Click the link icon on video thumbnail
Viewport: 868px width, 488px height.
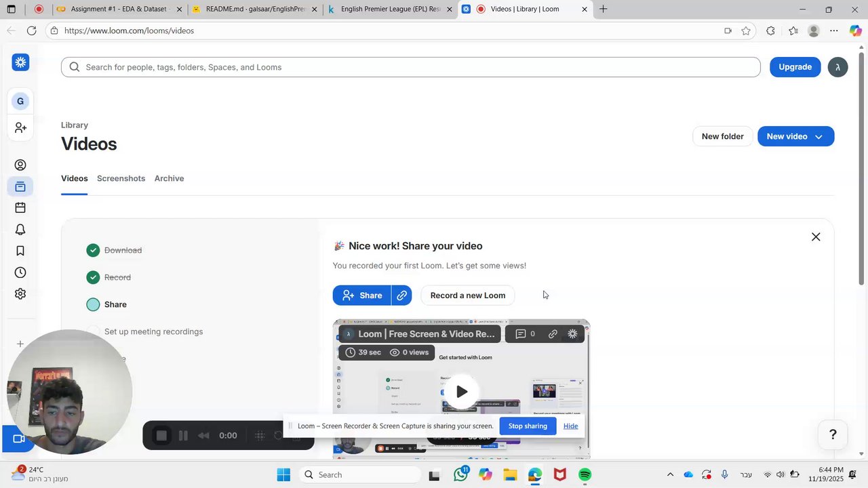pos(553,334)
